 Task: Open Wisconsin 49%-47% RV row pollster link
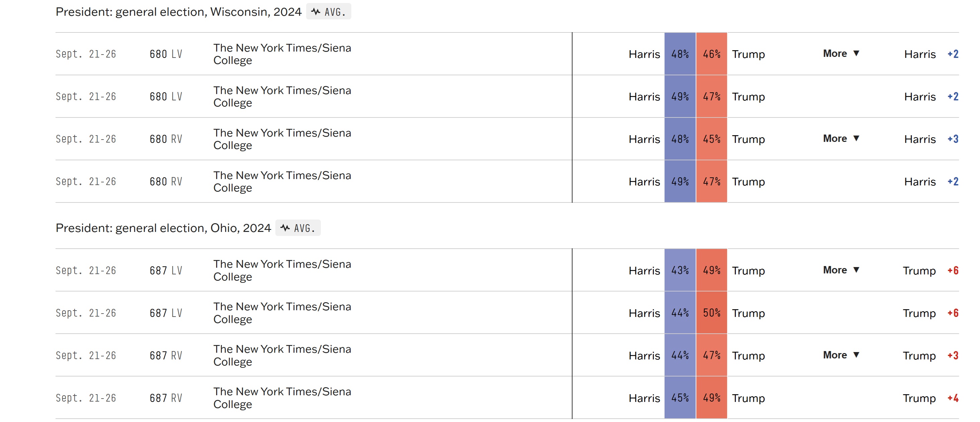click(x=282, y=181)
